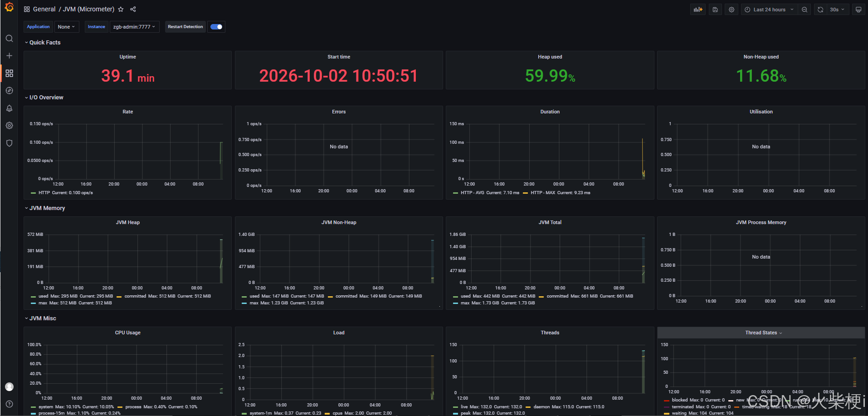Screen dimensions: 868x416
Task: Toggle 'committed' series in JVM Non-Heap legend
Action: click(346, 296)
